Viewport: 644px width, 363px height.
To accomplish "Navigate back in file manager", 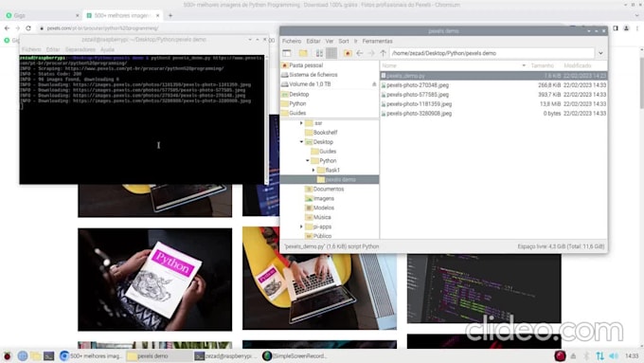I will click(x=359, y=53).
